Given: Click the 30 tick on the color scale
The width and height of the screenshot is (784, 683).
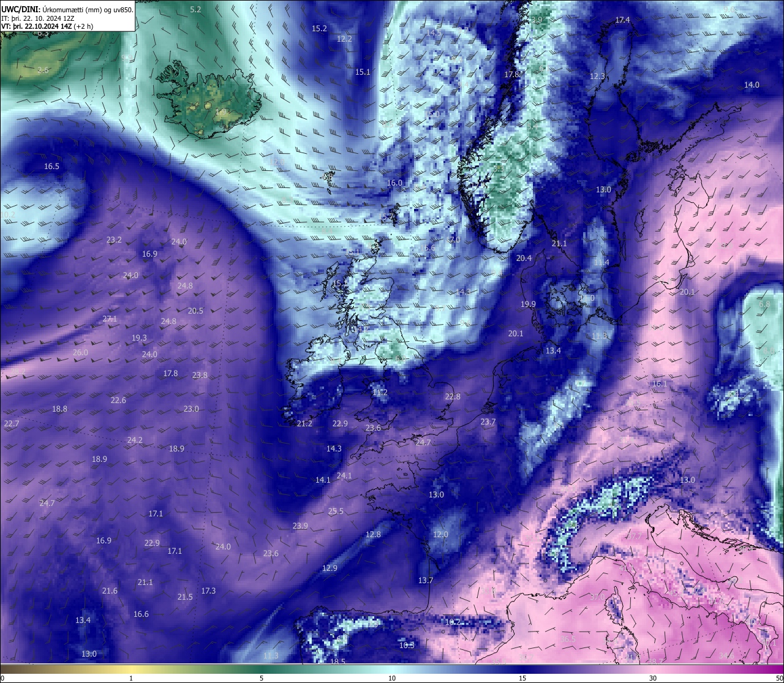Looking at the screenshot, I should coord(653,678).
